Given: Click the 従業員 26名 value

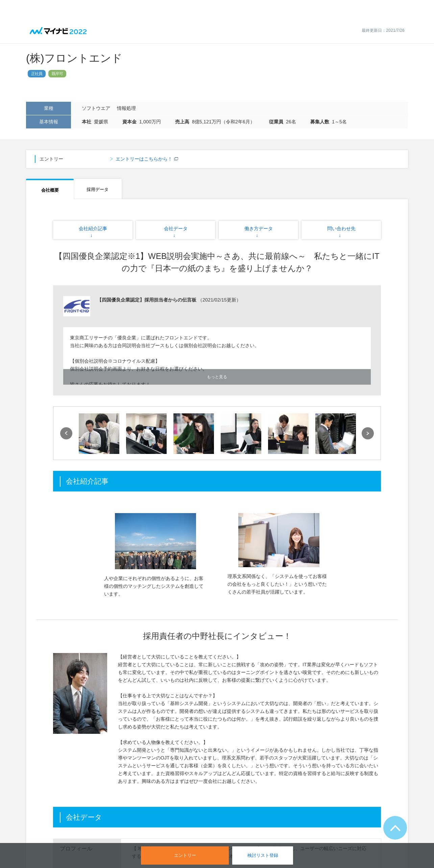Looking at the screenshot, I should coord(282,122).
